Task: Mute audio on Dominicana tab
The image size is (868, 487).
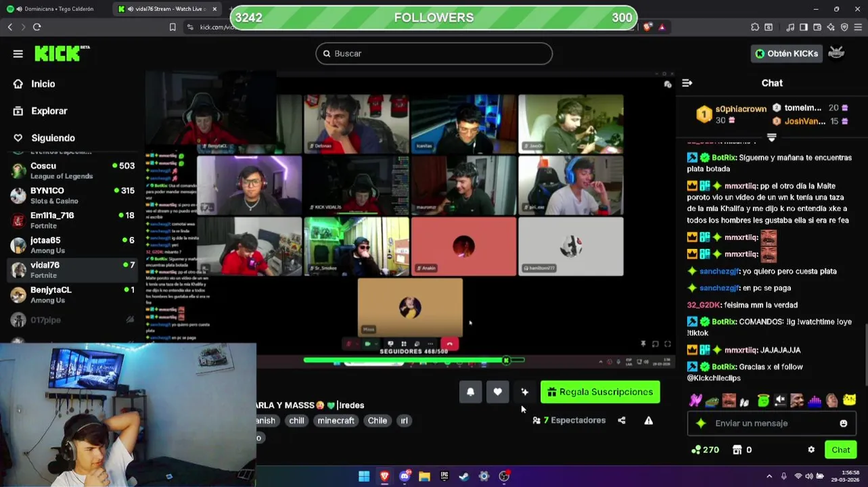Action: (x=18, y=9)
